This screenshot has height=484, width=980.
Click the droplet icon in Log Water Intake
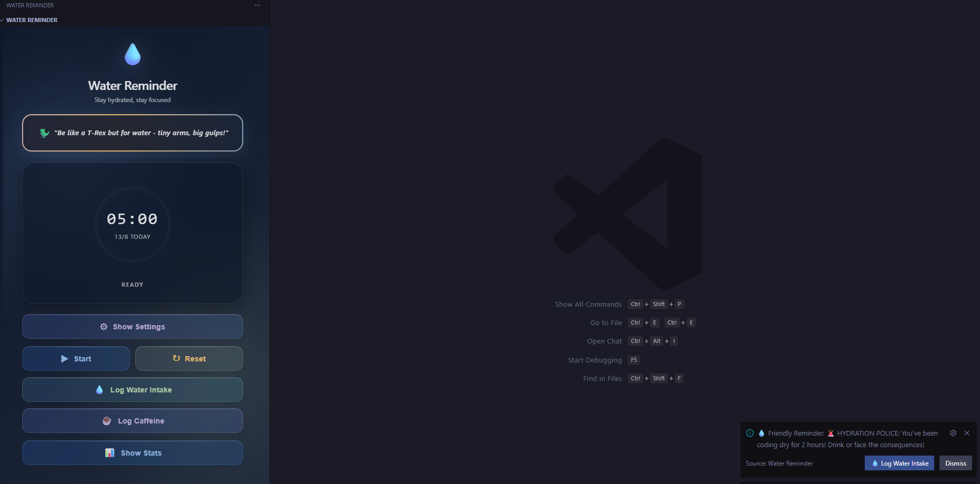click(99, 390)
